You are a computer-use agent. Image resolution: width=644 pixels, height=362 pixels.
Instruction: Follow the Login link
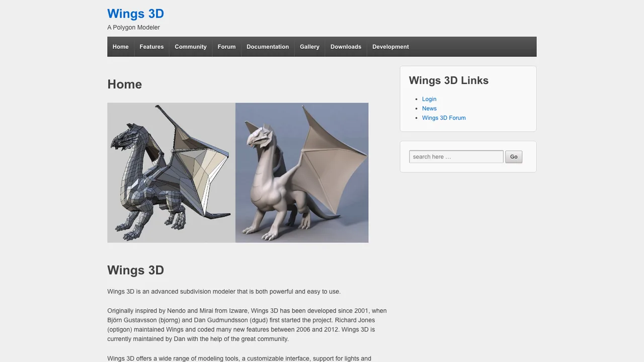(x=429, y=99)
